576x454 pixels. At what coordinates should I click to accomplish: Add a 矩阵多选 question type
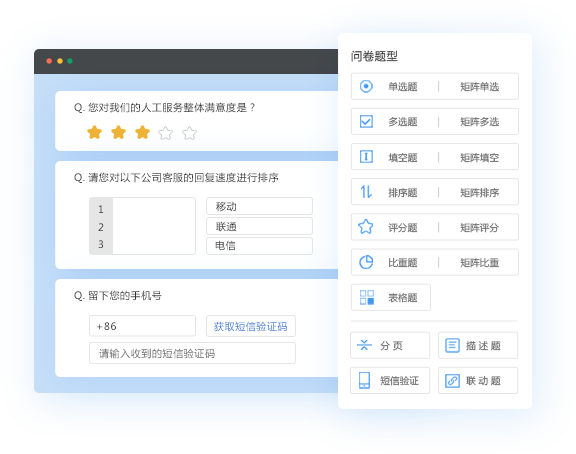tap(479, 122)
